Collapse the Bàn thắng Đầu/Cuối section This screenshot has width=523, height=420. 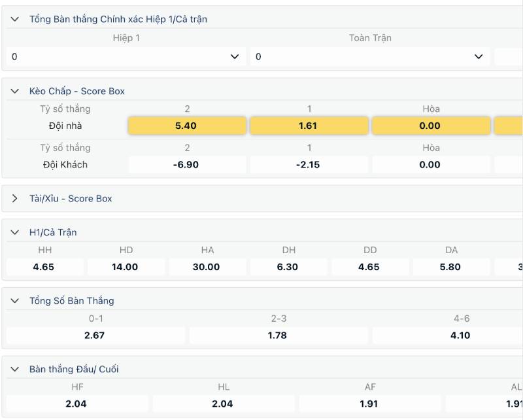pos(15,370)
